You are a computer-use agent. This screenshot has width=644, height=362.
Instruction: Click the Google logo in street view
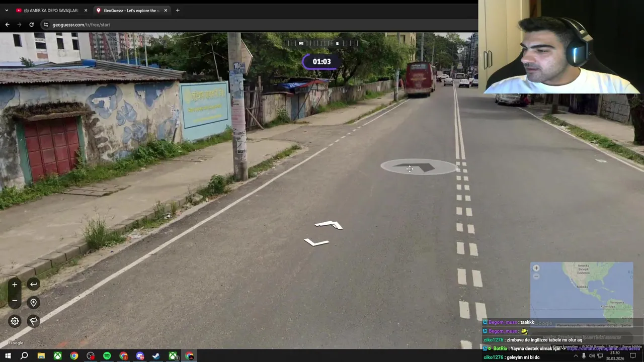(16, 343)
